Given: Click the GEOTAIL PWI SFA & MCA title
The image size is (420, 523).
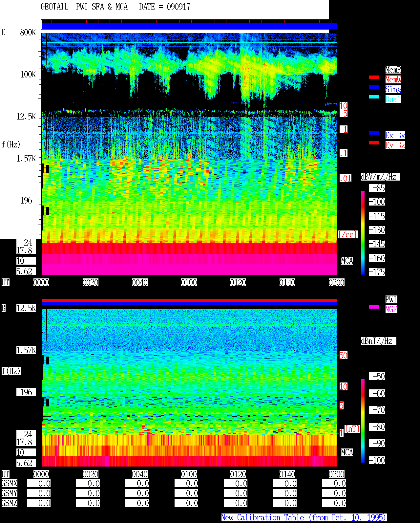Looking at the screenshot, I should click(x=84, y=7).
